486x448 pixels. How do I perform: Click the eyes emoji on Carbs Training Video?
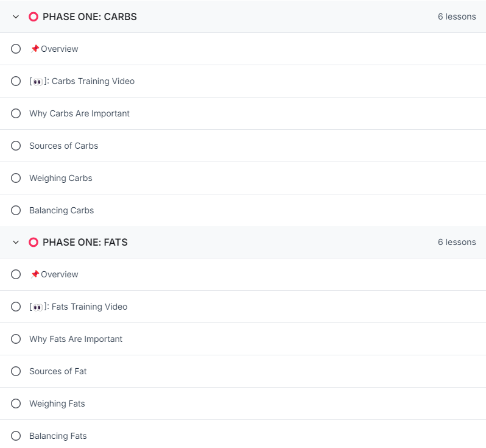38,82
